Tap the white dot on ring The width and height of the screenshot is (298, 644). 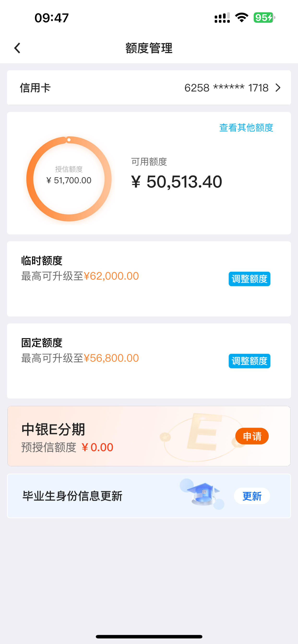click(x=69, y=140)
